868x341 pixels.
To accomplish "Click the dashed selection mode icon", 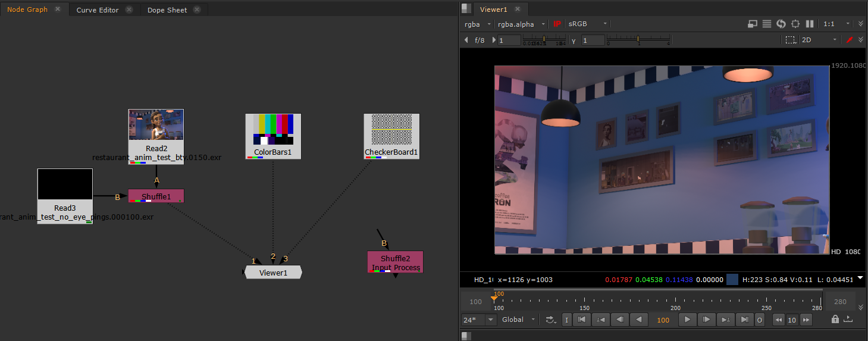I will [790, 40].
